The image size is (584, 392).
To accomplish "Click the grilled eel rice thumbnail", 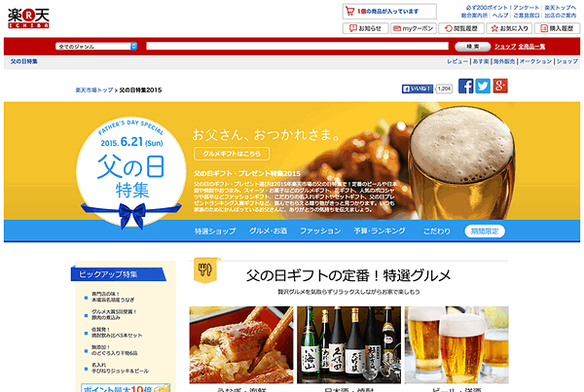I will 241,344.
